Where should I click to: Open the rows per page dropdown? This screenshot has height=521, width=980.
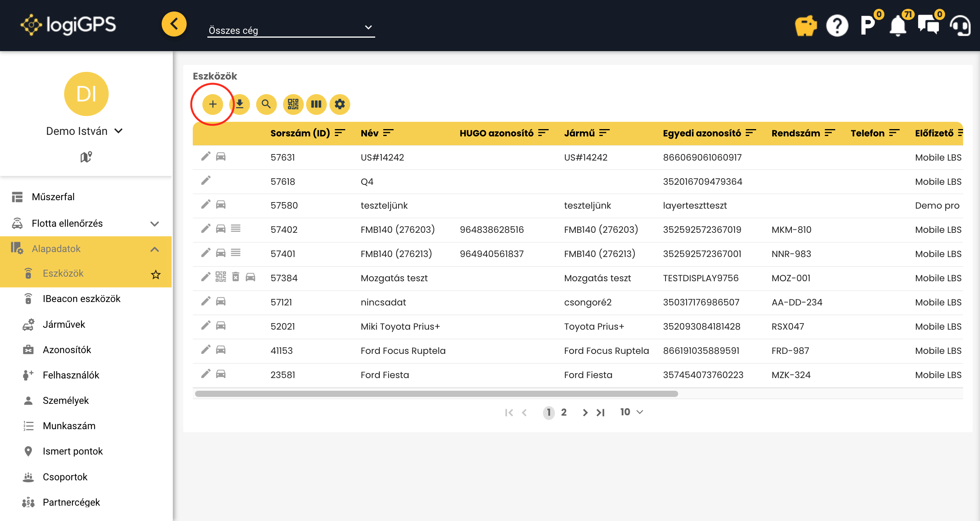[631, 412]
